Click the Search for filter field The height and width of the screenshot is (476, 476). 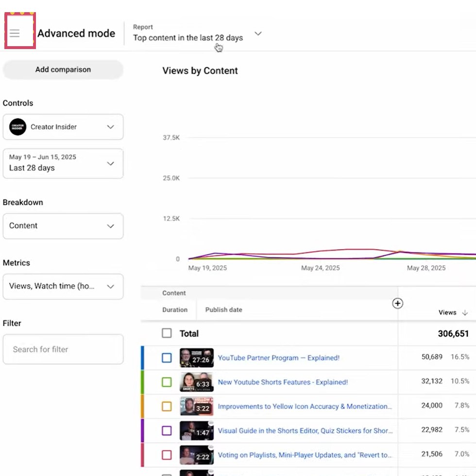click(x=63, y=349)
